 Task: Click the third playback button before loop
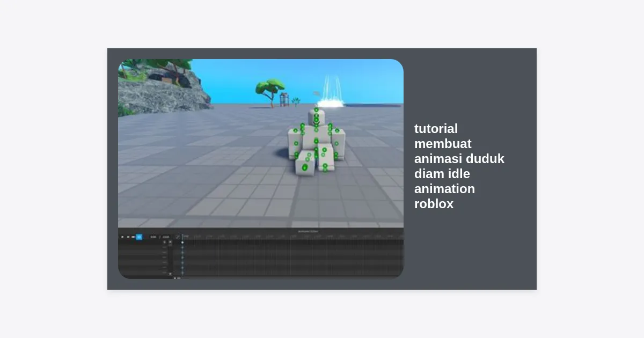coord(133,237)
